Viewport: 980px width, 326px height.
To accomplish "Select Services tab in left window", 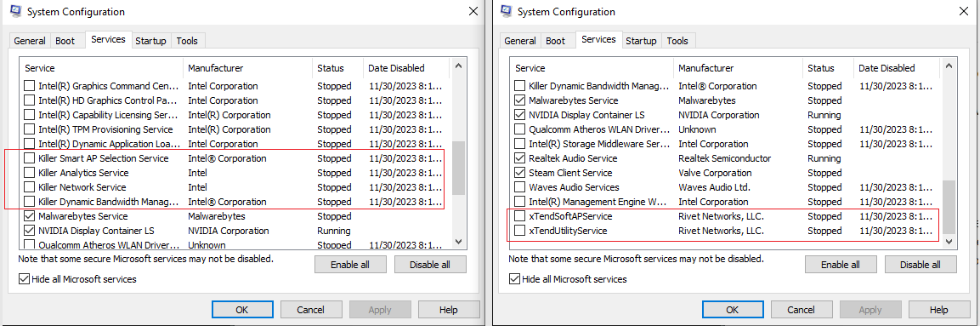I will [x=108, y=39].
